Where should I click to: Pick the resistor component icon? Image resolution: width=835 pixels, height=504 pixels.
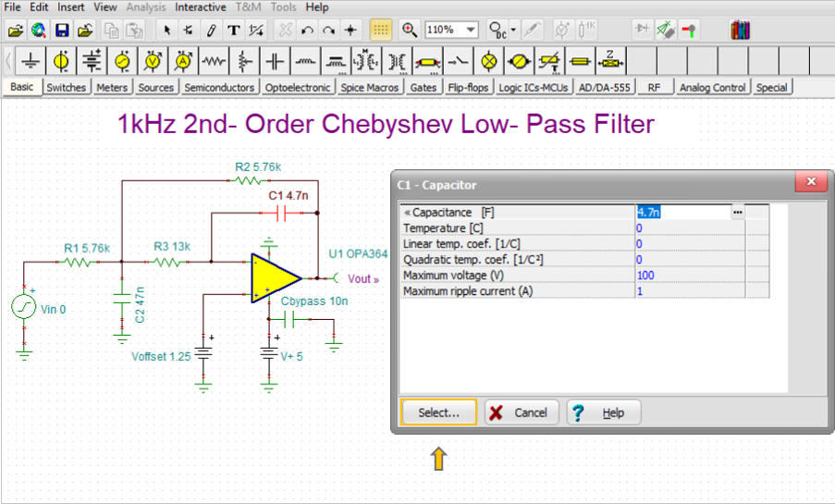click(214, 61)
